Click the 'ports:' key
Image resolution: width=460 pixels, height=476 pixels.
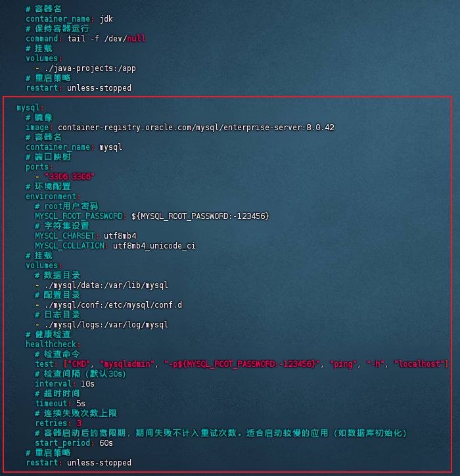pos(39,167)
